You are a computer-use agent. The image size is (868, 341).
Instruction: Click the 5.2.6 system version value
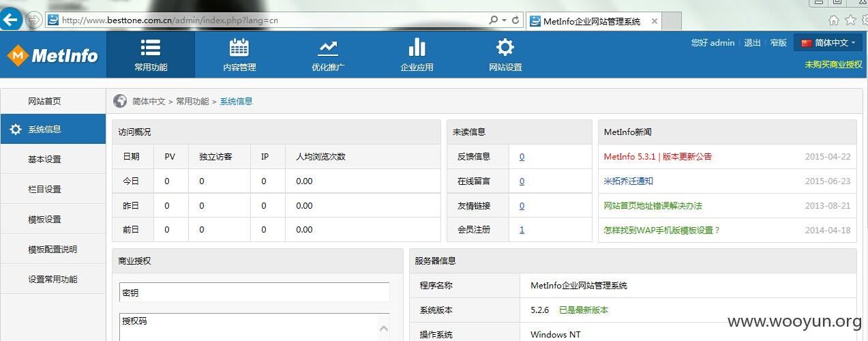pos(539,310)
